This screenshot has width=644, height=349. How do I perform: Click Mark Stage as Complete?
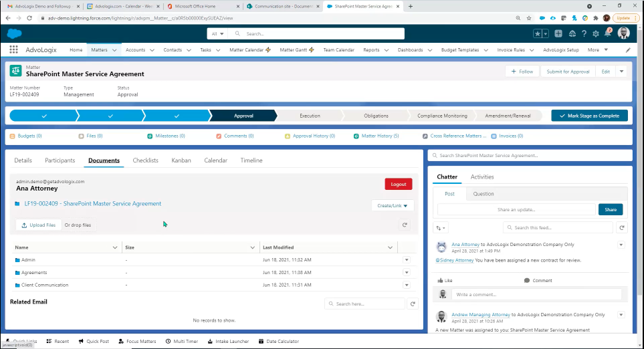point(589,116)
